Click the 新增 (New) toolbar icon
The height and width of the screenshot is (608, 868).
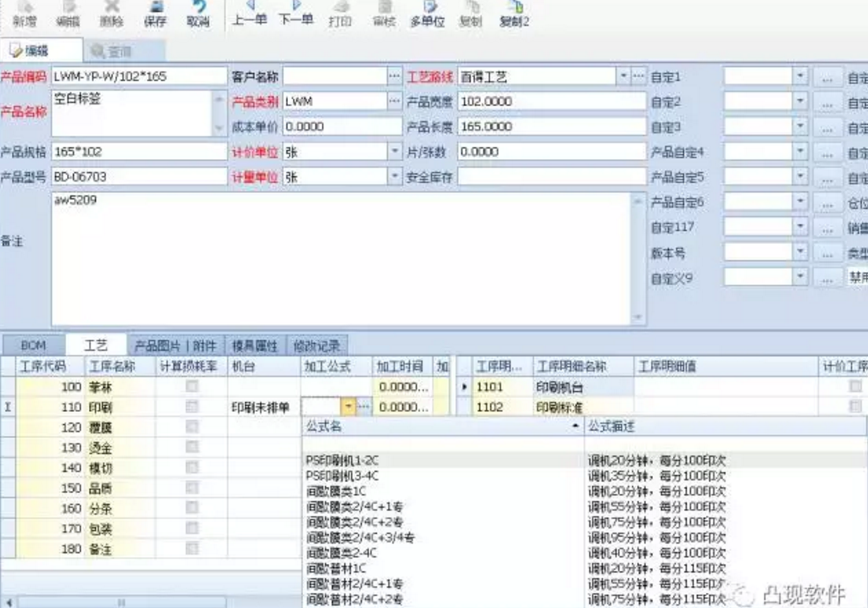24,13
